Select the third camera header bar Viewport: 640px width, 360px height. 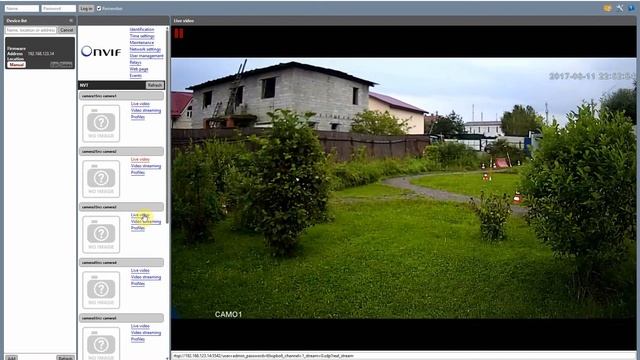pyautogui.click(x=122, y=207)
